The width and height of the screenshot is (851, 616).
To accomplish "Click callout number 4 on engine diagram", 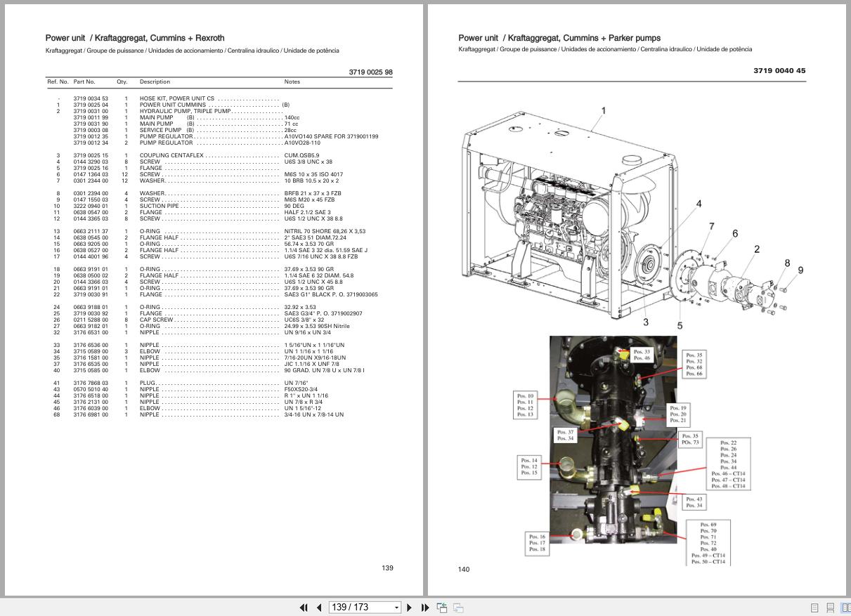I will [x=699, y=204].
